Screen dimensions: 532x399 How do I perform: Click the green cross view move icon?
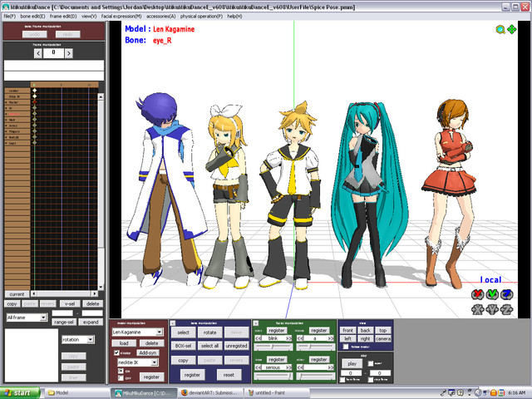coord(512,30)
